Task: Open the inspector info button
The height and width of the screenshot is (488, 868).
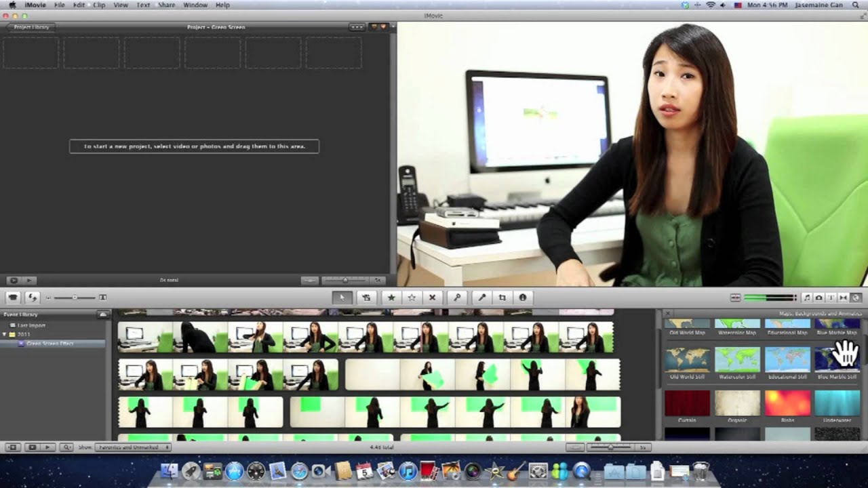Action: pyautogui.click(x=523, y=298)
